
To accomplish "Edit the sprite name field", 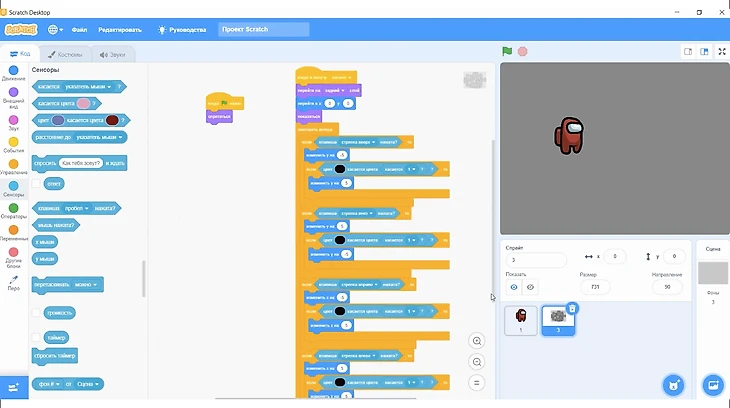I will pos(536,260).
